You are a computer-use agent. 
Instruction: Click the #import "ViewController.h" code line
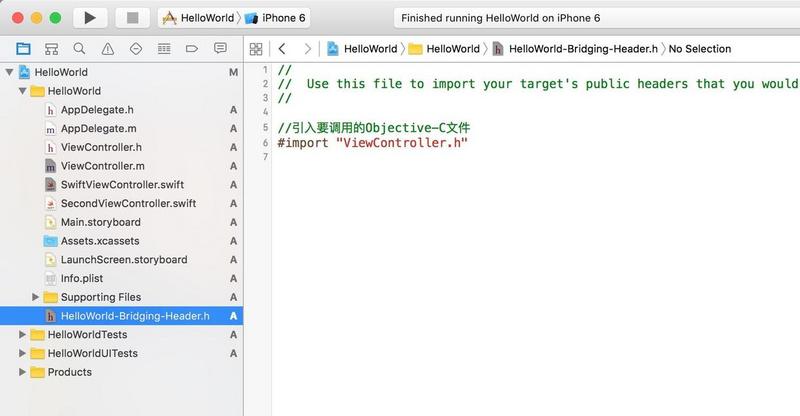pos(372,142)
